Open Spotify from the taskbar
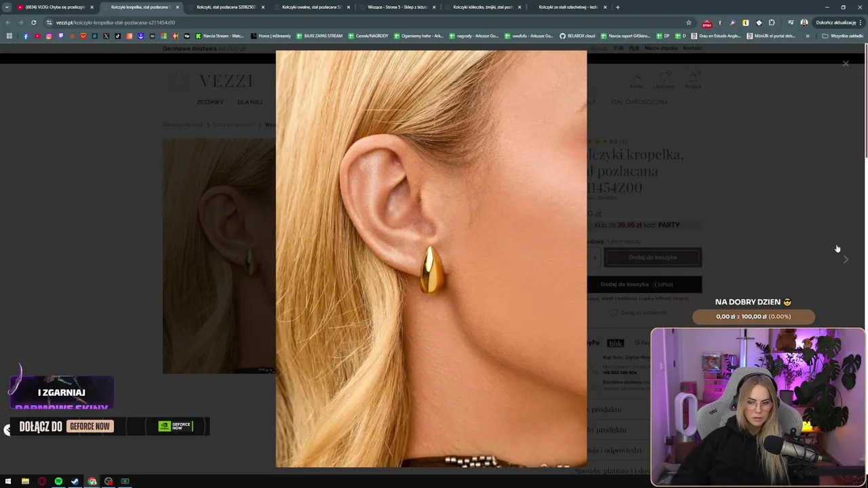 58,481
